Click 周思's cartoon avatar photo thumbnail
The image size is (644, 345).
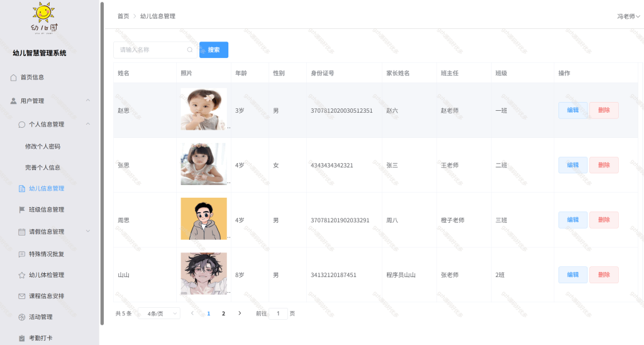(x=204, y=218)
